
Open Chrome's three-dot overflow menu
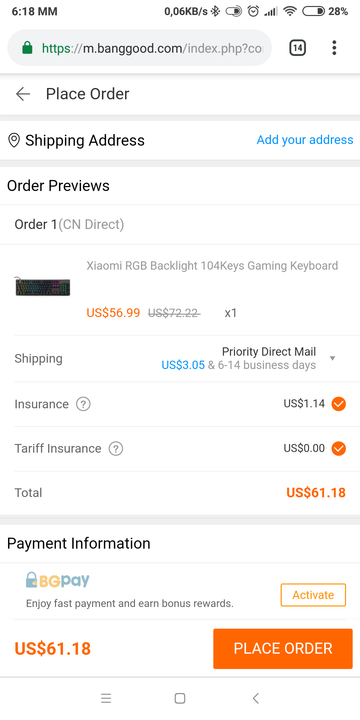334,48
